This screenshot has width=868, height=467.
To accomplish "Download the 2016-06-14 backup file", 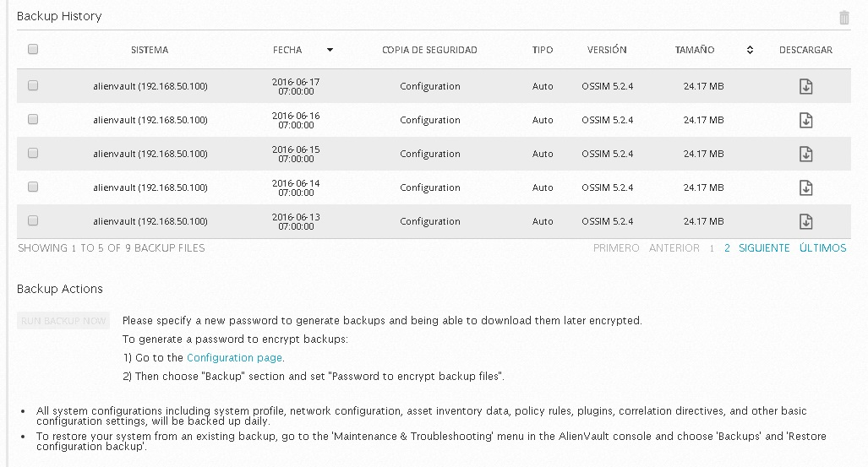I will click(805, 187).
